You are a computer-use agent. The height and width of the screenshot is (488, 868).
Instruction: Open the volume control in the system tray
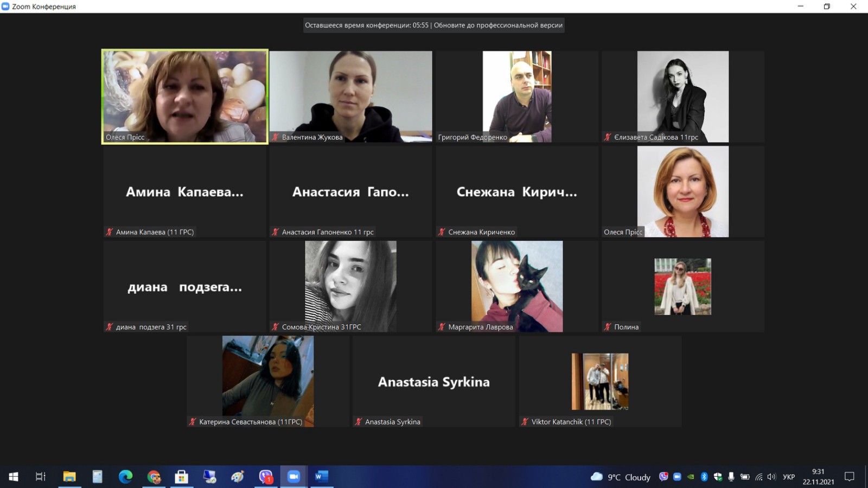pos(771,477)
